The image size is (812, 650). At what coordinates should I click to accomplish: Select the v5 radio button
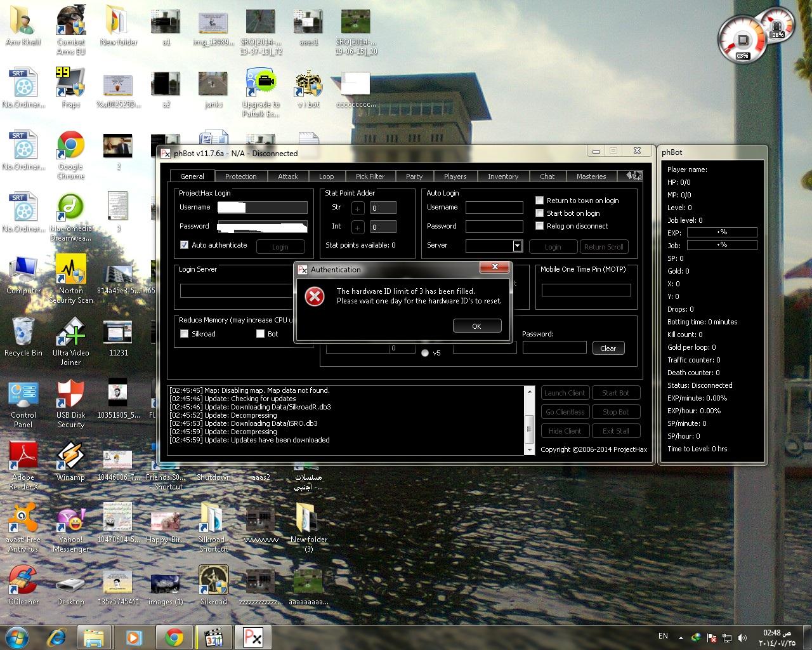[x=425, y=353]
